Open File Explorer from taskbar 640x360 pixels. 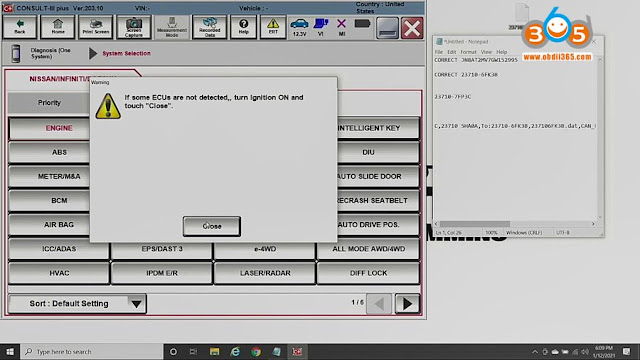coord(214,351)
